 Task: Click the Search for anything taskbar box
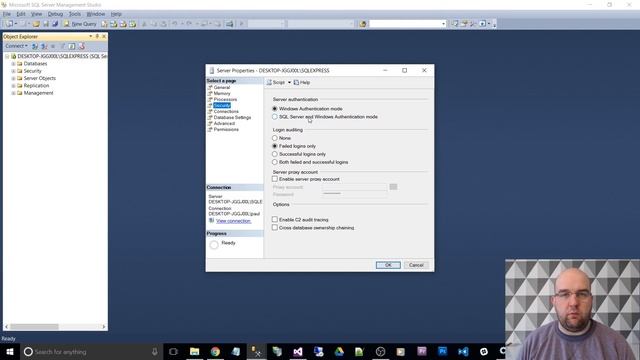[91, 351]
